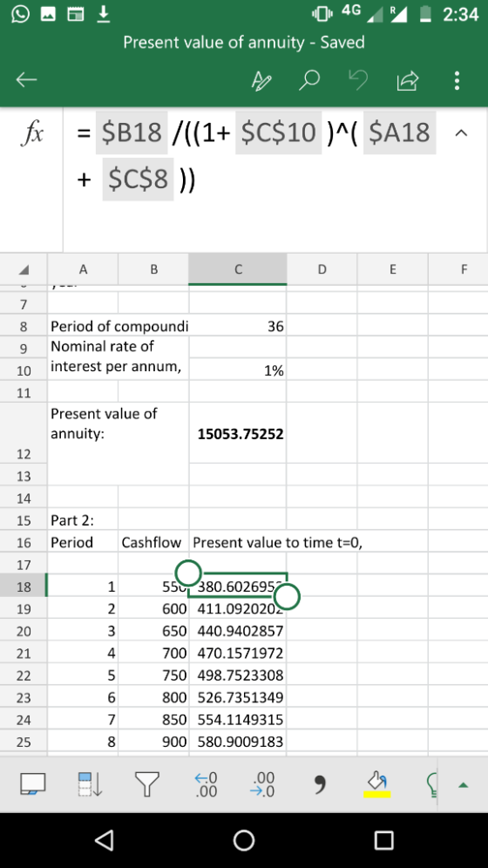Select 'Nominal rate of' cell
The width and height of the screenshot is (488, 868).
119,357
